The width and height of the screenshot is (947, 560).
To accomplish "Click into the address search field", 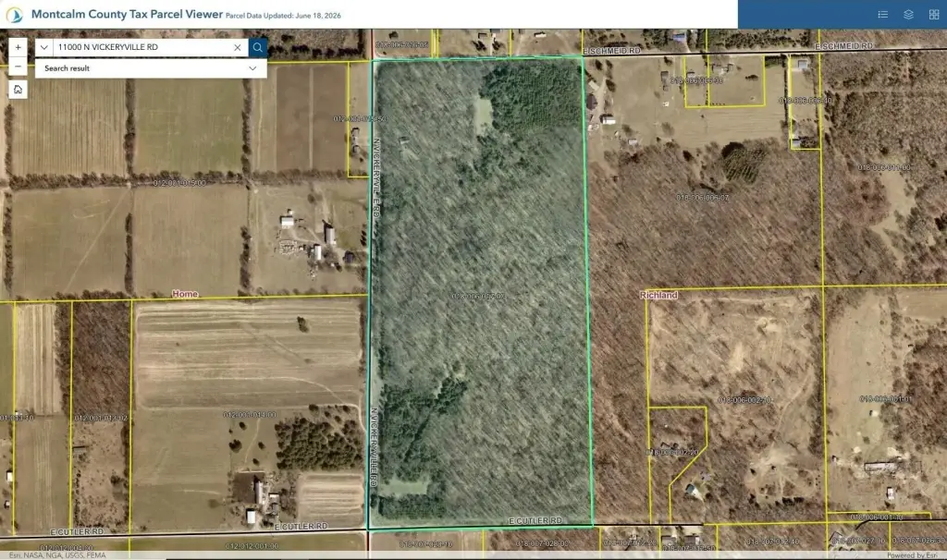I will pos(141,47).
